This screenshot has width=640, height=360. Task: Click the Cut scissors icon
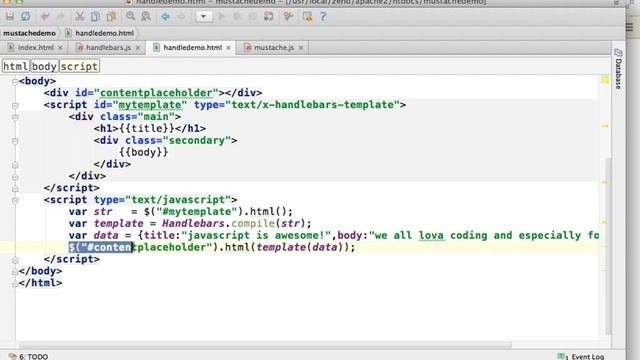(80, 16)
